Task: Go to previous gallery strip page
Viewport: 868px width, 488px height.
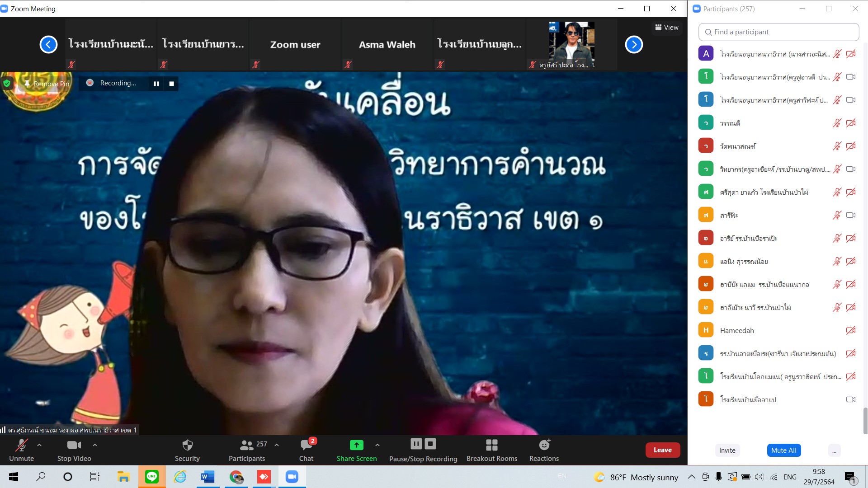Action: point(48,44)
